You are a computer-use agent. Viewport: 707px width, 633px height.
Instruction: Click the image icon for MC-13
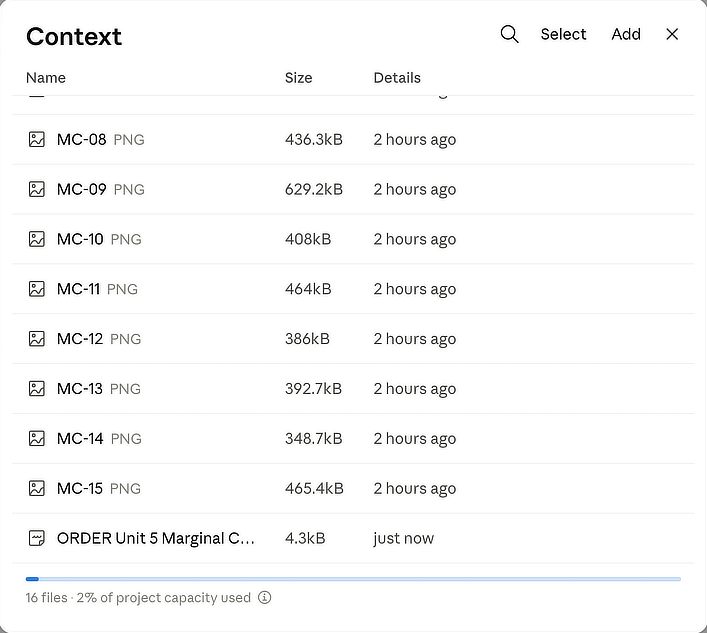37,389
